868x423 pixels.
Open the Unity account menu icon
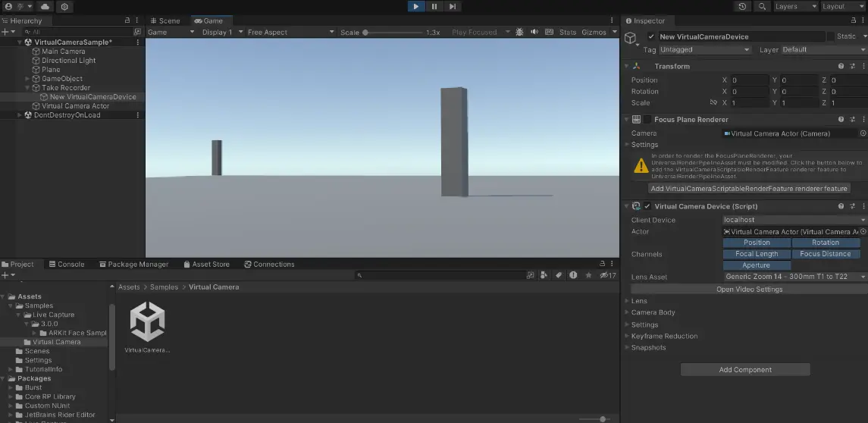[8, 7]
